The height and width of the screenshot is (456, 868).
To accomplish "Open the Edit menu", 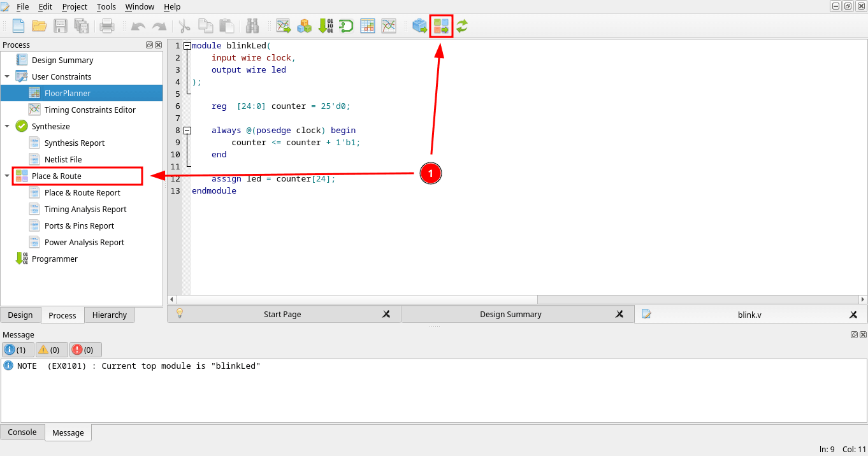I will coord(45,7).
